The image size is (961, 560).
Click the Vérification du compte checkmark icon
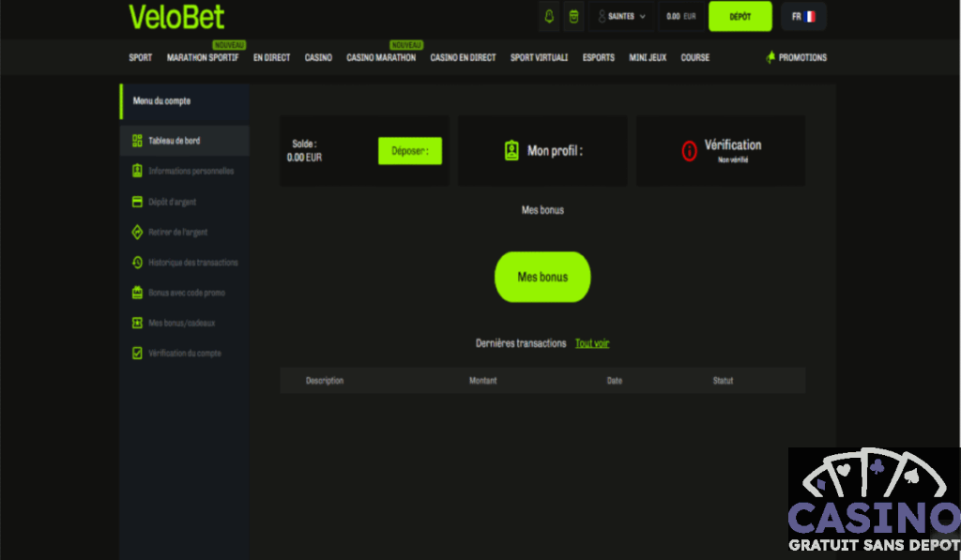[137, 354]
